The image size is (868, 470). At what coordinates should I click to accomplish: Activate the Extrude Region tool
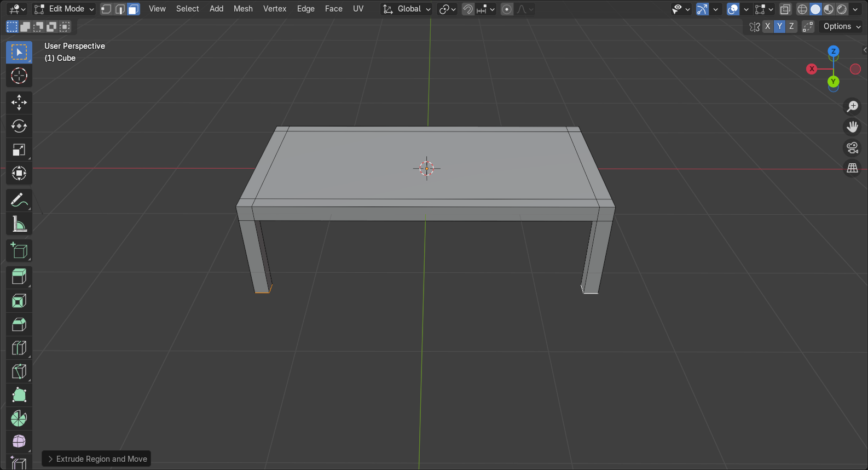click(19, 277)
